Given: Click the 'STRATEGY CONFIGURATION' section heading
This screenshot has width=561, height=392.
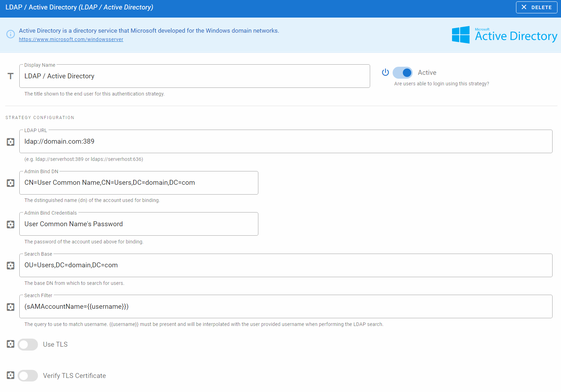Looking at the screenshot, I should 40,118.
